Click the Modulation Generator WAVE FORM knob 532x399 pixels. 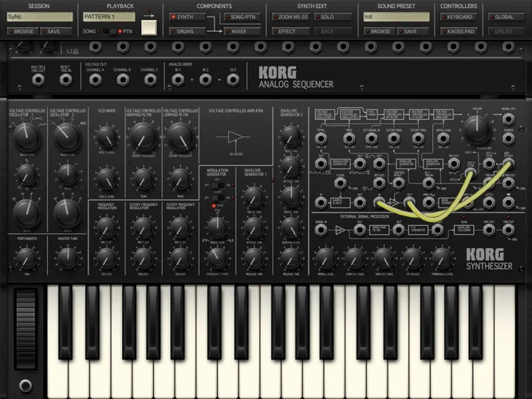point(217,227)
